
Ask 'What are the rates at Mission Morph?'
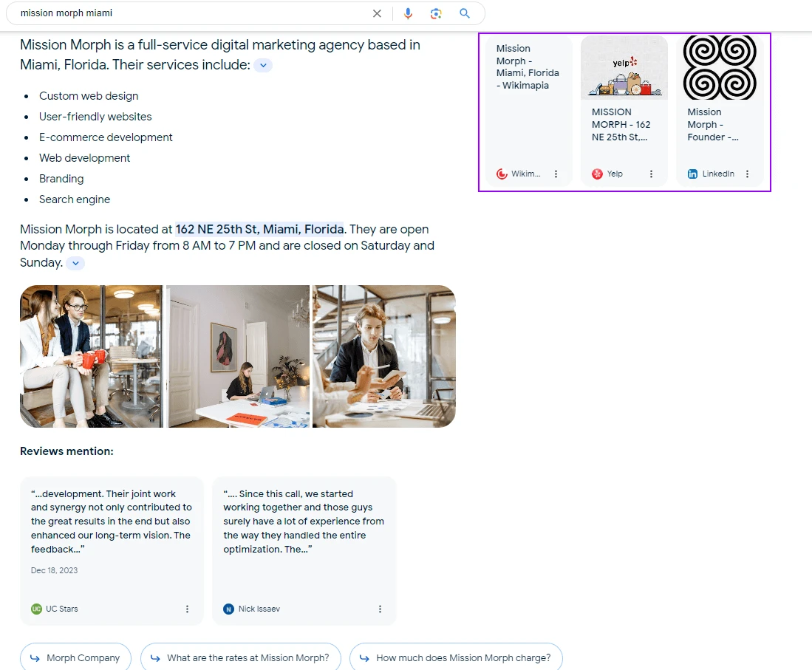click(x=241, y=657)
